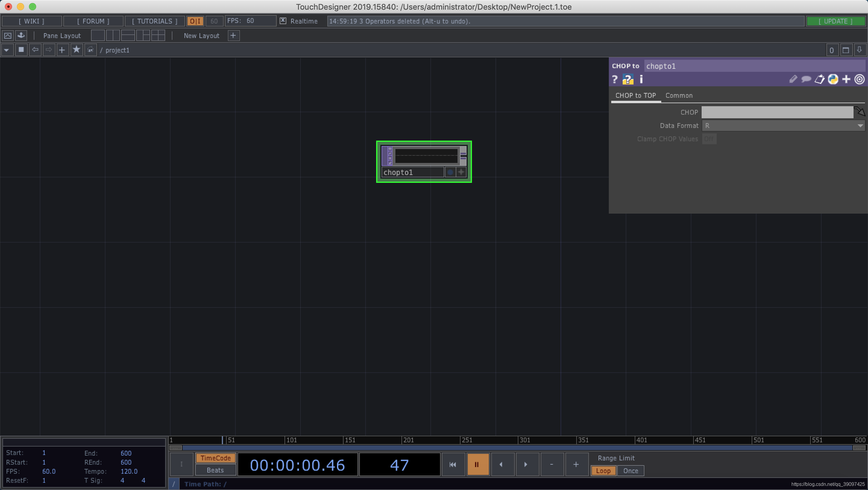Click the bookmark star icon in path bar
The width and height of the screenshot is (868, 490).
pos(77,50)
